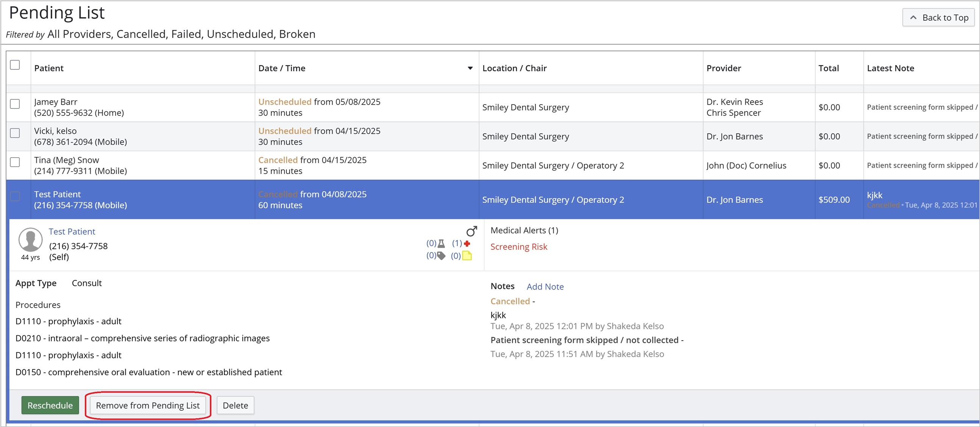Click Remove from Pending List button

(x=148, y=405)
